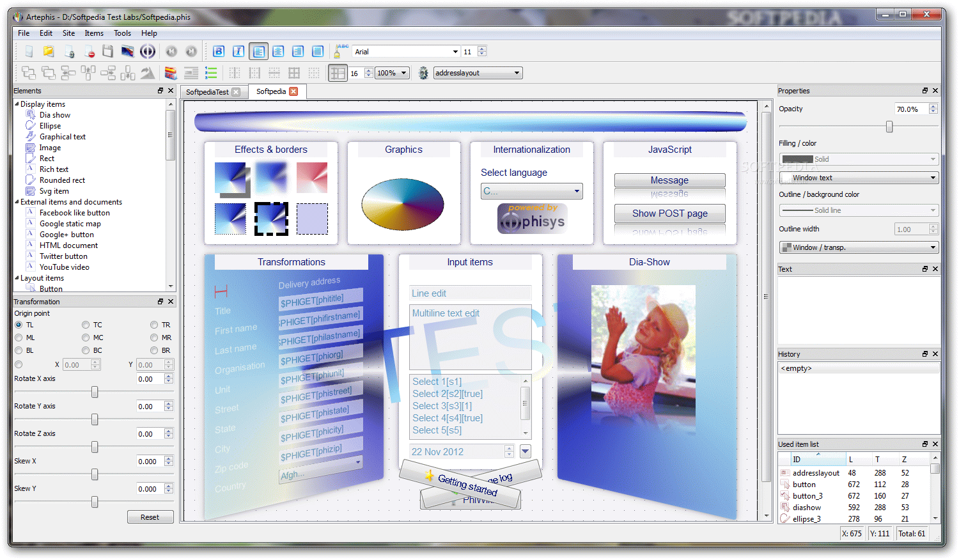Close the Softpedia document tab
Screen dimensions: 959x560
tap(293, 91)
